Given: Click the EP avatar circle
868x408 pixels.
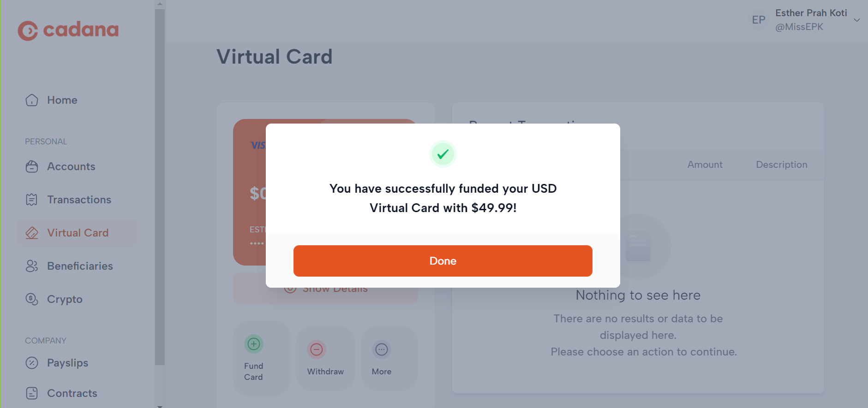Looking at the screenshot, I should coord(758,20).
